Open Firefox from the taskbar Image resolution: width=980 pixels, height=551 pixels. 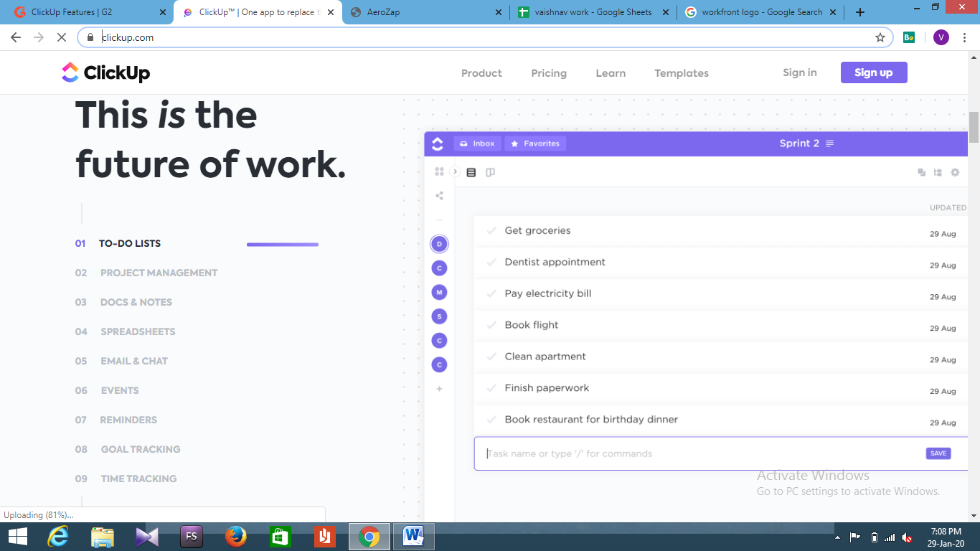coord(235,537)
